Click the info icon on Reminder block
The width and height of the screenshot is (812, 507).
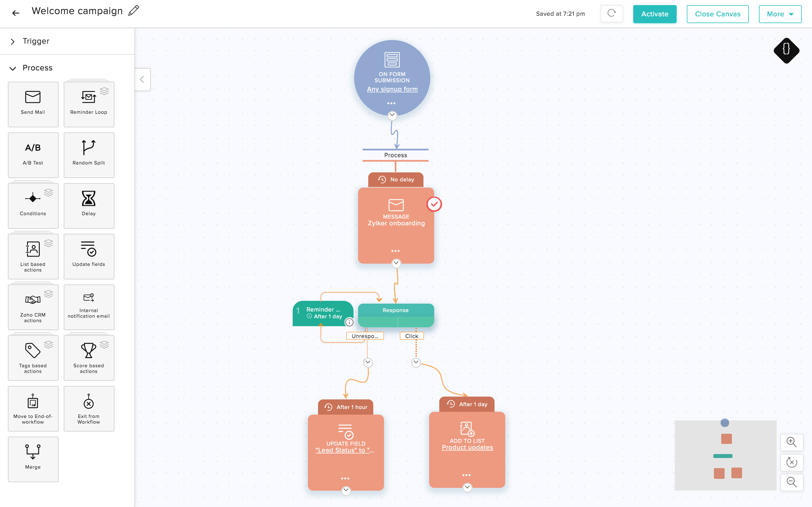[x=349, y=322]
